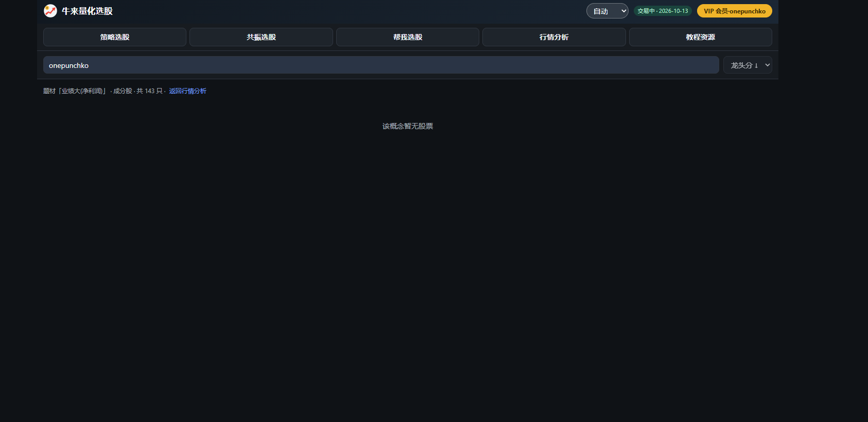Viewport: 868px width, 422px height.
Task: Select the 该概念暂无股票 empty message
Action: click(x=408, y=126)
